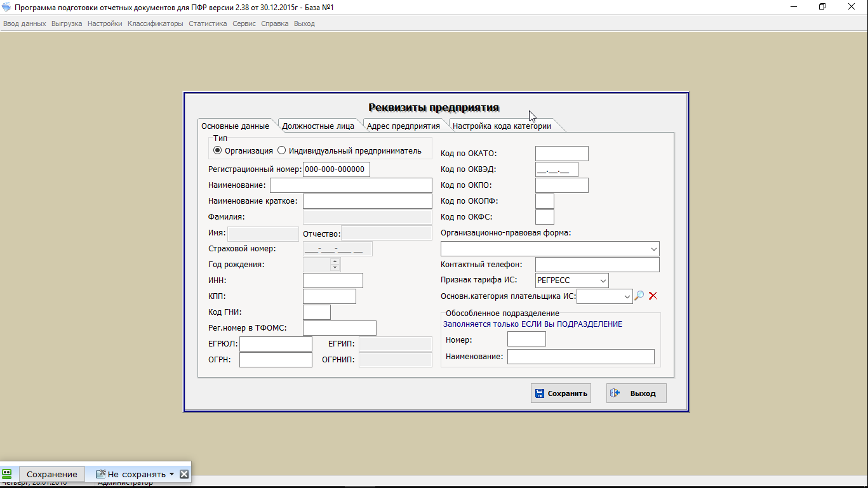868x488 pixels.
Task: Click the Выход button with door icon
Action: coord(636,393)
